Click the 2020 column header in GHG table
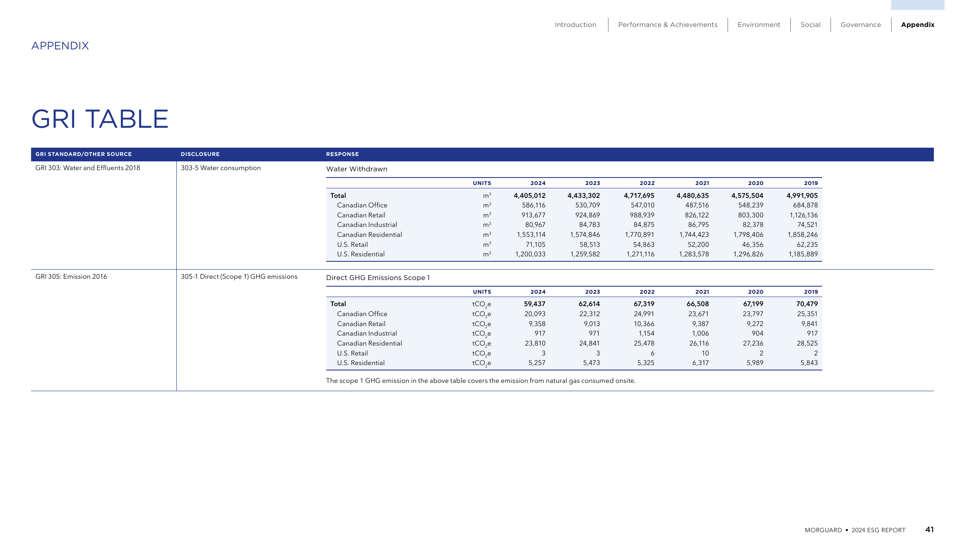 point(755,292)
